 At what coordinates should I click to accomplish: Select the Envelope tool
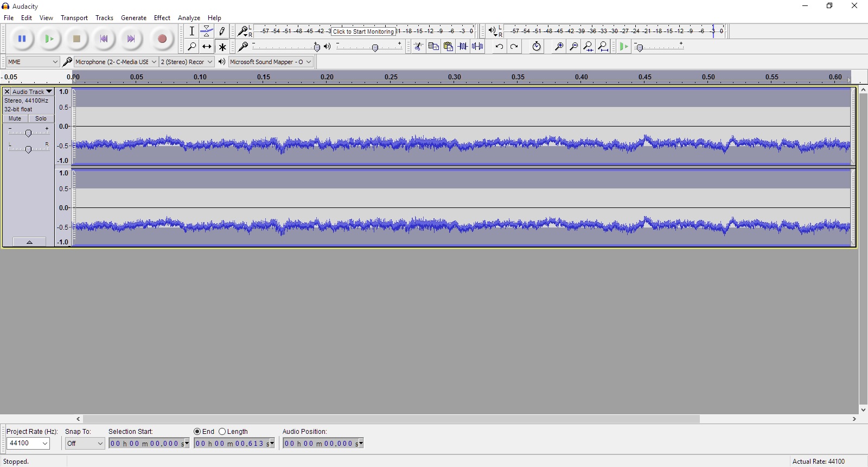point(207,31)
